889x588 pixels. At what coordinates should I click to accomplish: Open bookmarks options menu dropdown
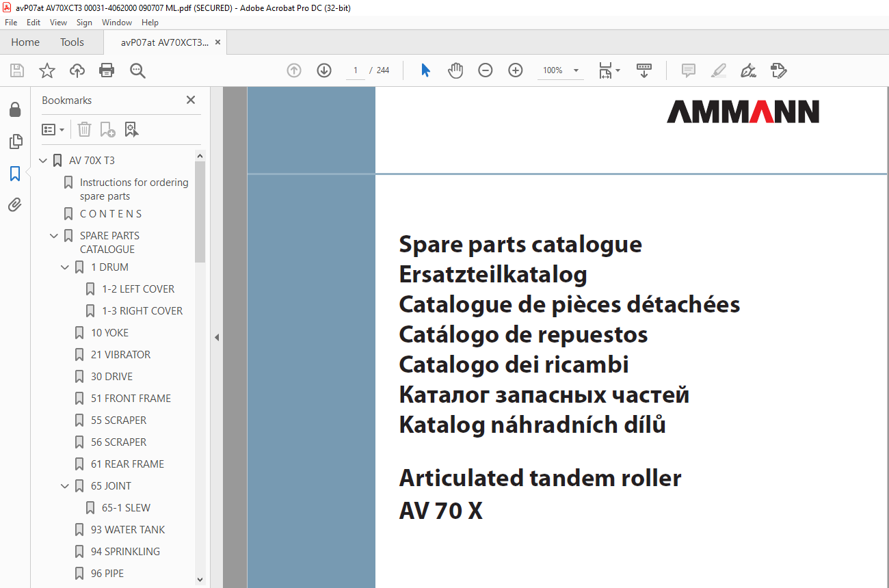(x=53, y=129)
